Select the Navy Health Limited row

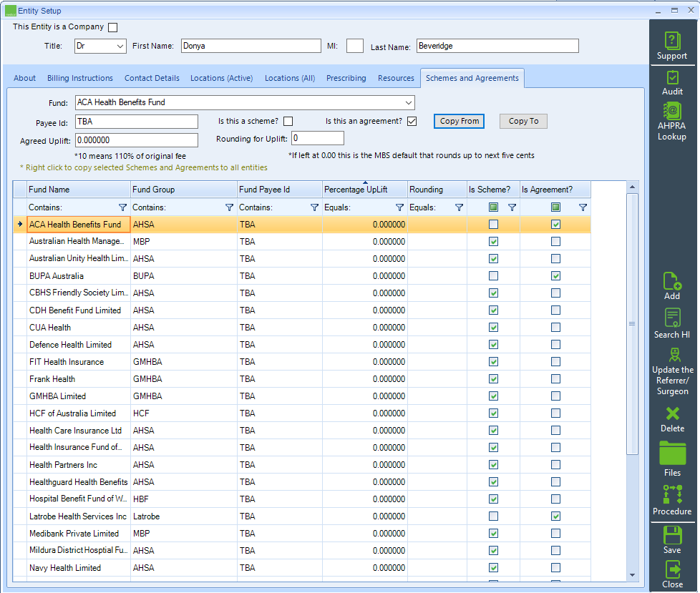[302, 567]
